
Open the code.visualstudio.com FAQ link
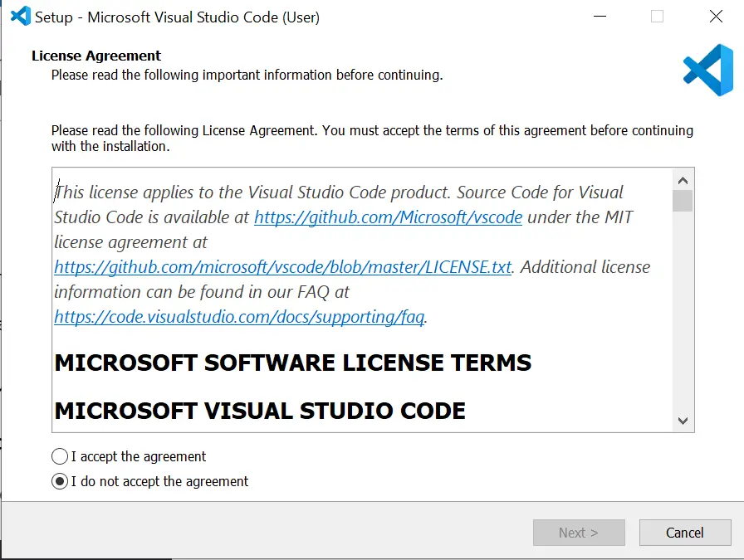[x=239, y=317]
